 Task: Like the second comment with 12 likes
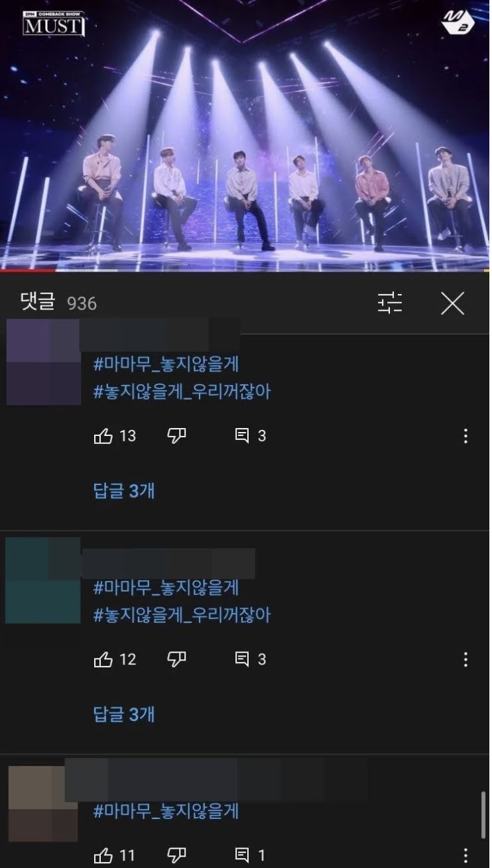tap(103, 659)
